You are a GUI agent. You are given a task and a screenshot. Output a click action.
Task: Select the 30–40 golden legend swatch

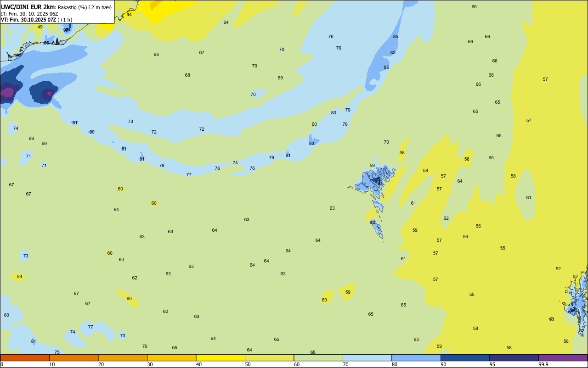(x=171, y=357)
